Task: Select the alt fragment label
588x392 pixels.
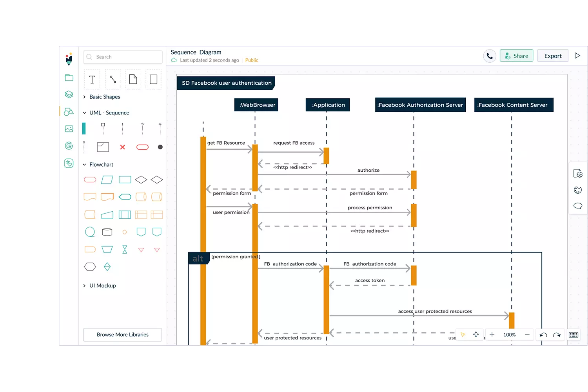Action: pyautogui.click(x=198, y=259)
